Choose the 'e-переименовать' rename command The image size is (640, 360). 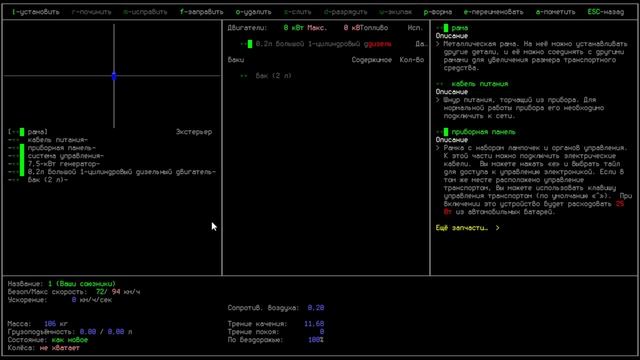493,12
